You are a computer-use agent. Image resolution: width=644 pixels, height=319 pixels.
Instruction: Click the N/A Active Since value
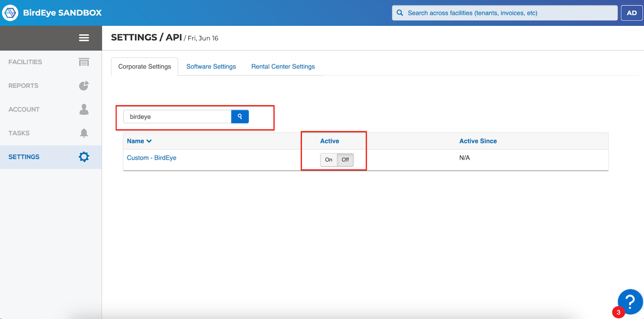[x=464, y=158]
